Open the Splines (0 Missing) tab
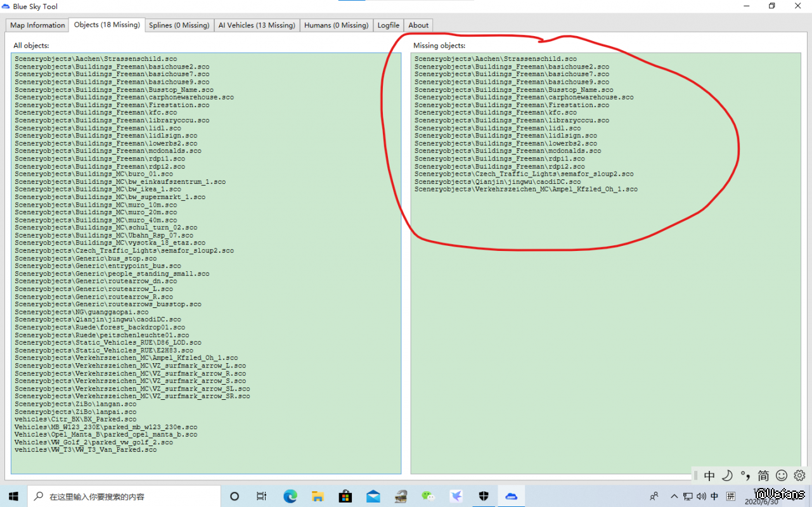The image size is (812, 507). click(179, 25)
